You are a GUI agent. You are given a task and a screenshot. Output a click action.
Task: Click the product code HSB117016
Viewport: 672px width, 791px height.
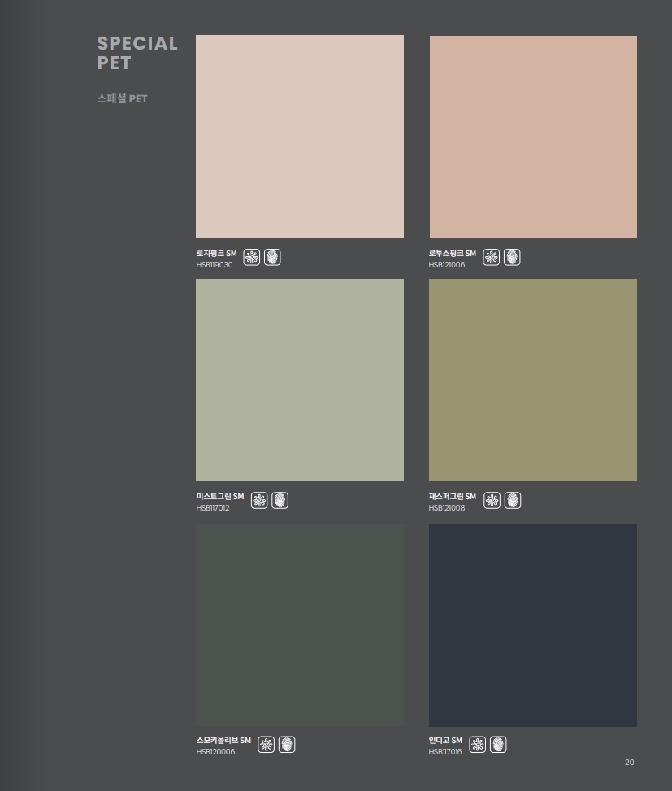[445, 752]
